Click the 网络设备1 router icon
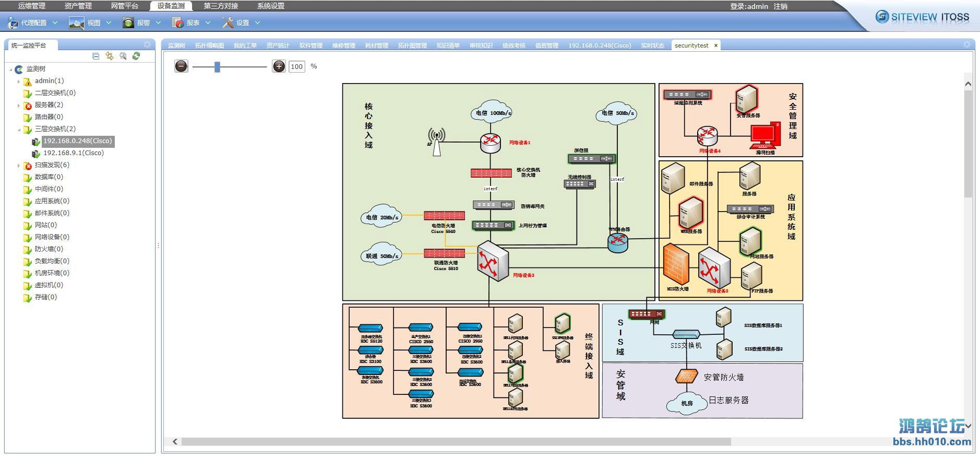Image resolution: width=980 pixels, height=456 pixels. click(490, 142)
